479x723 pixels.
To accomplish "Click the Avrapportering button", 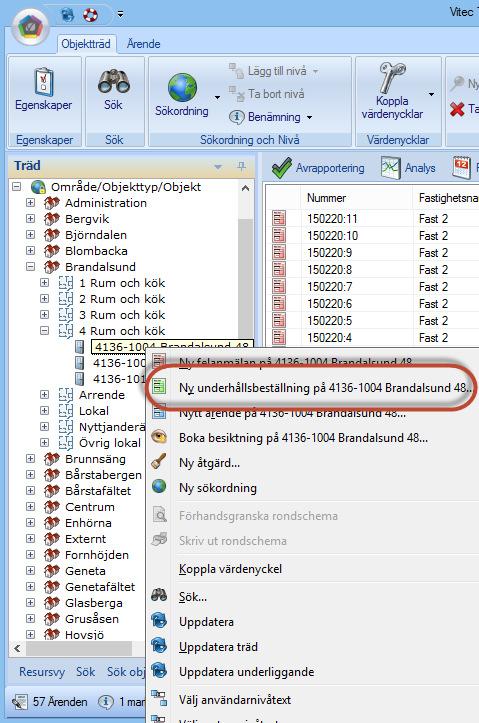I will [x=318, y=168].
